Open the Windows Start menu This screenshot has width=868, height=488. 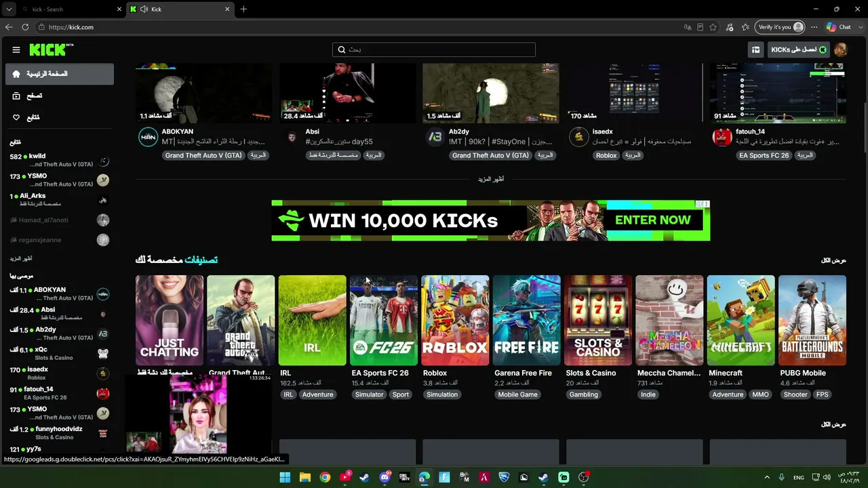coord(285,477)
